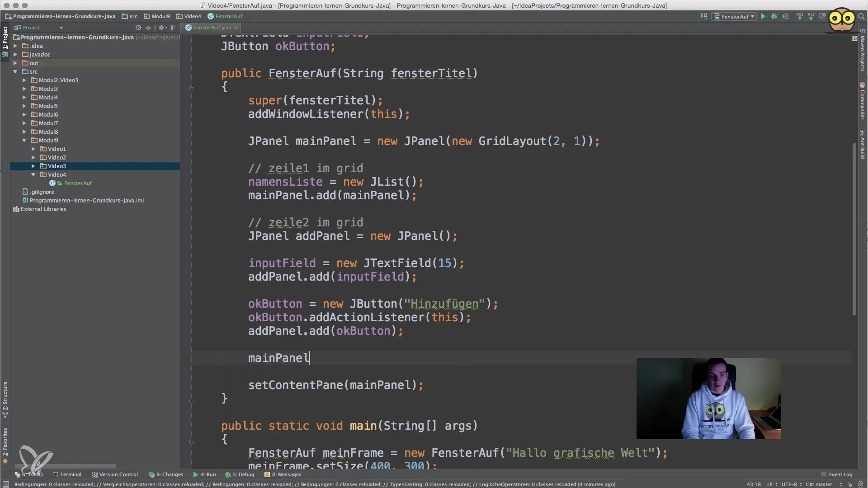Select External Libraries node
The height and width of the screenshot is (488, 868).
point(43,209)
